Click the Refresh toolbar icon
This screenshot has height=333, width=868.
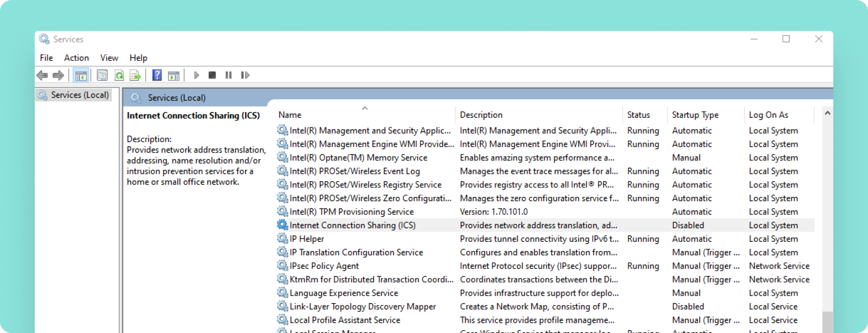pyautogui.click(x=119, y=75)
